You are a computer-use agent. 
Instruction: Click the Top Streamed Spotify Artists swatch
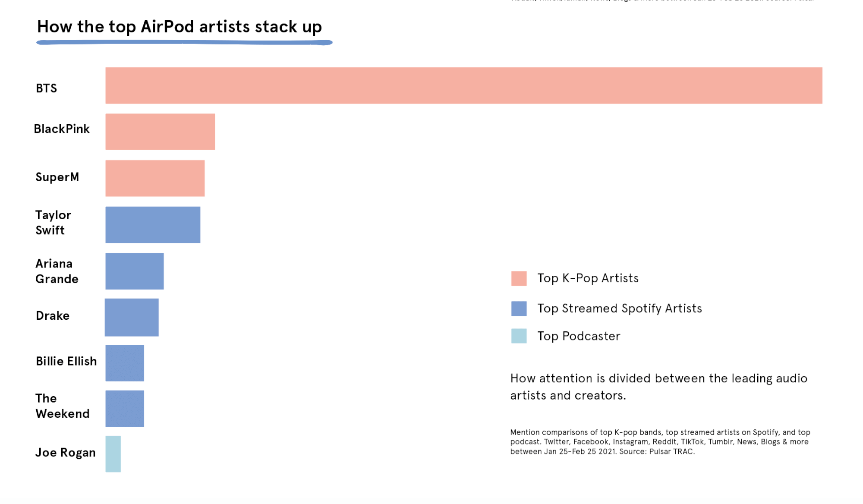pos(519,309)
